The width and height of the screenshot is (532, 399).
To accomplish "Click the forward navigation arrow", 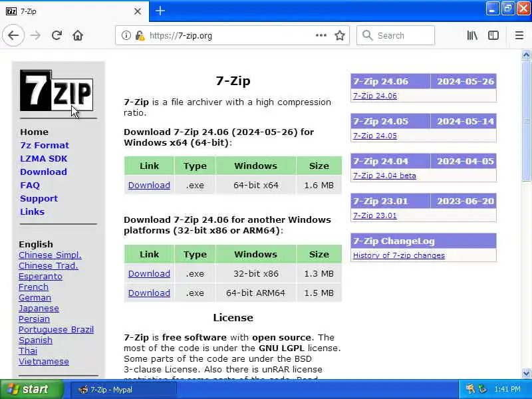I will [35, 35].
